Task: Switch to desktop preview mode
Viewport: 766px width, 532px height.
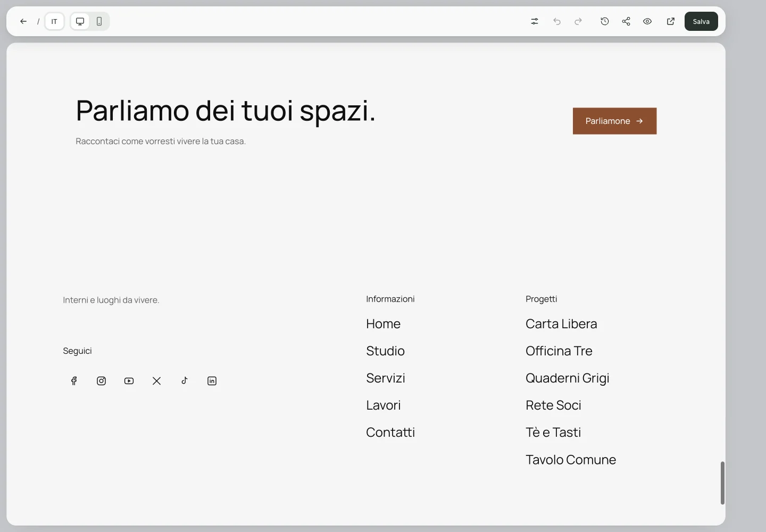Action: 80,21
